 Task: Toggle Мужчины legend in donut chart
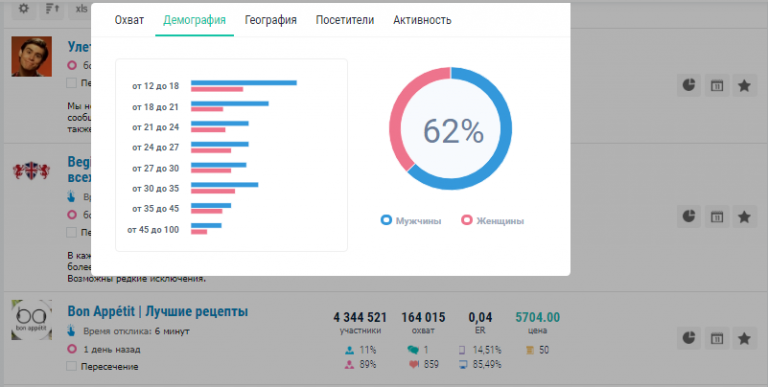(x=411, y=220)
